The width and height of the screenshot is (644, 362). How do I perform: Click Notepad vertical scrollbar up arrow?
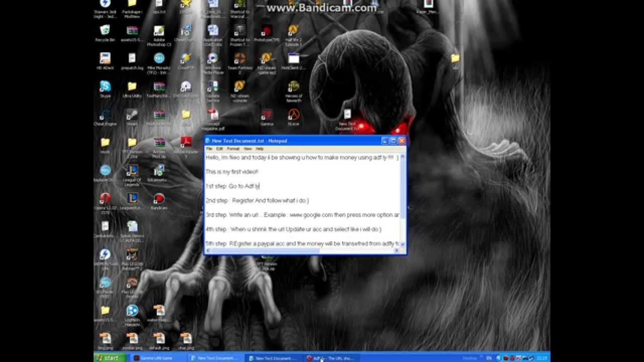(x=403, y=157)
